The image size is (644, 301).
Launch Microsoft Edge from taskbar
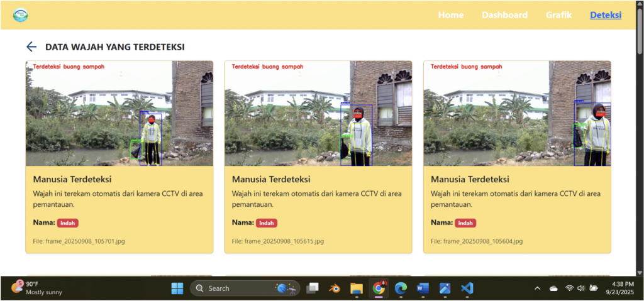pos(401,288)
